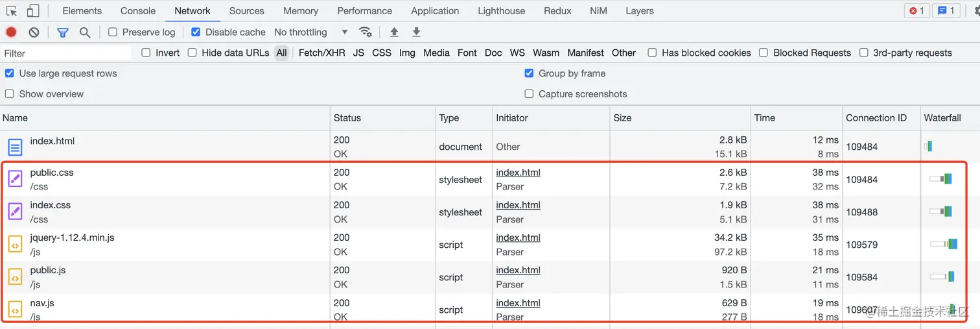The width and height of the screenshot is (980, 329).
Task: Toggle the device toolbar icon
Action: tap(33, 11)
